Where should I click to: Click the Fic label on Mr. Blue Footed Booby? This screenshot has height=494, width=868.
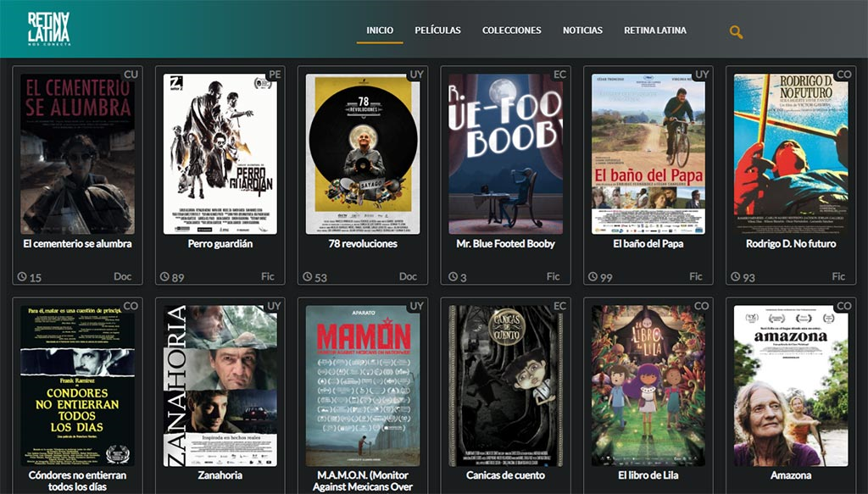coord(553,276)
